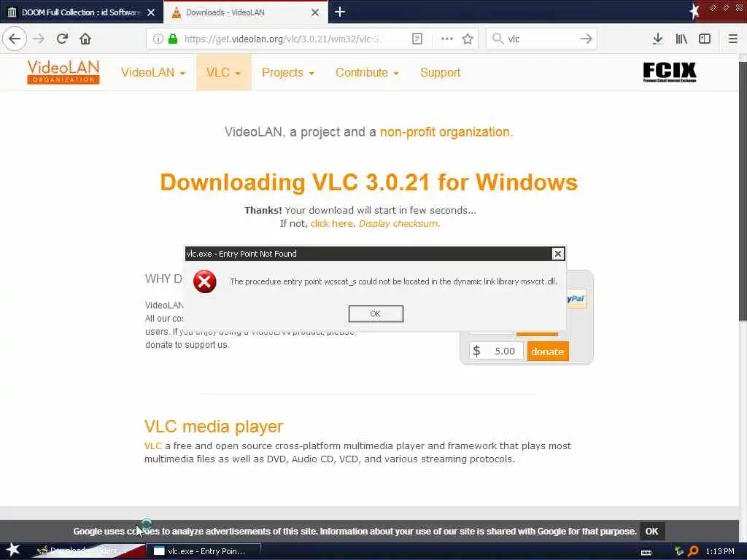Go to the browser Home page
The width and height of the screenshot is (747, 560).
pos(85,39)
